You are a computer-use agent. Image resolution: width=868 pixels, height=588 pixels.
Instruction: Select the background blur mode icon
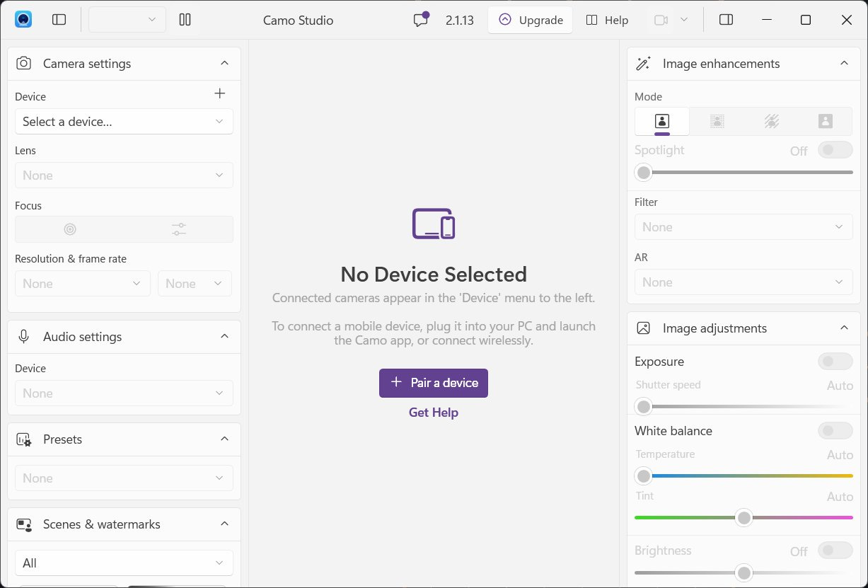point(717,121)
